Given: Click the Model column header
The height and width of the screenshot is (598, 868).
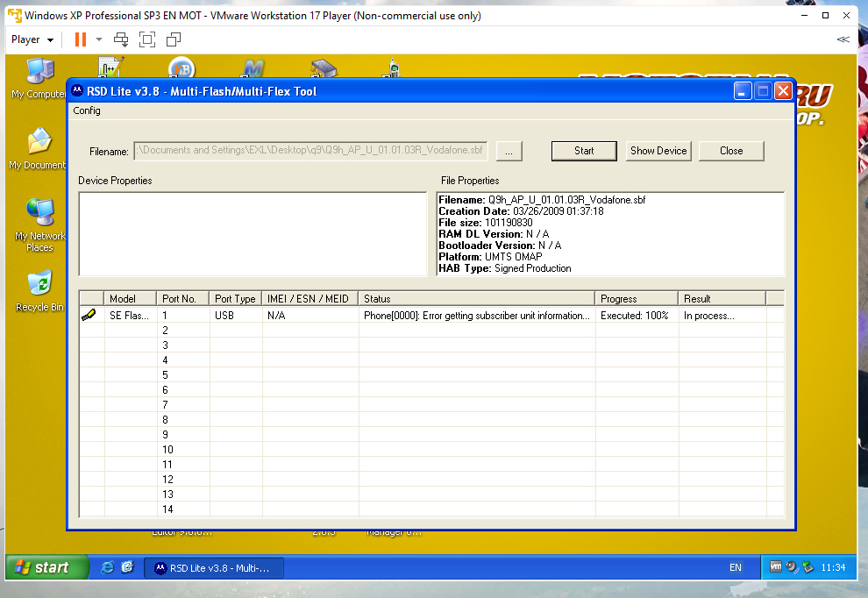Looking at the screenshot, I should coord(130,299).
